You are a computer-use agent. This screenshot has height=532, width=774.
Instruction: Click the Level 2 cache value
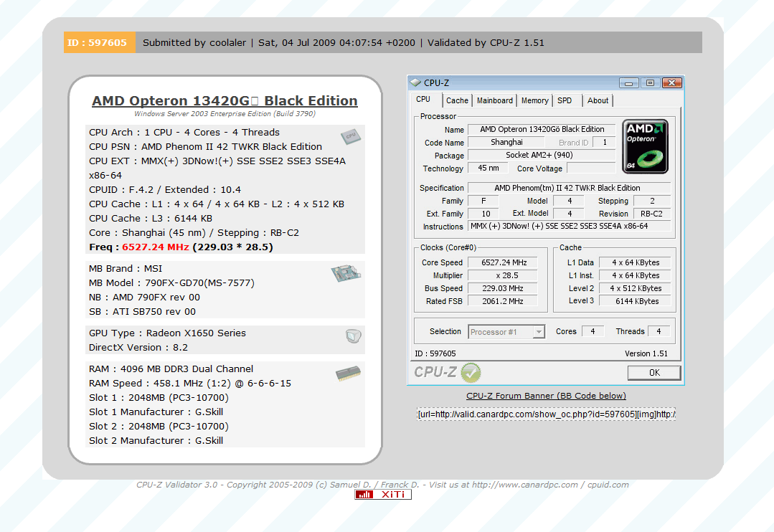click(636, 288)
